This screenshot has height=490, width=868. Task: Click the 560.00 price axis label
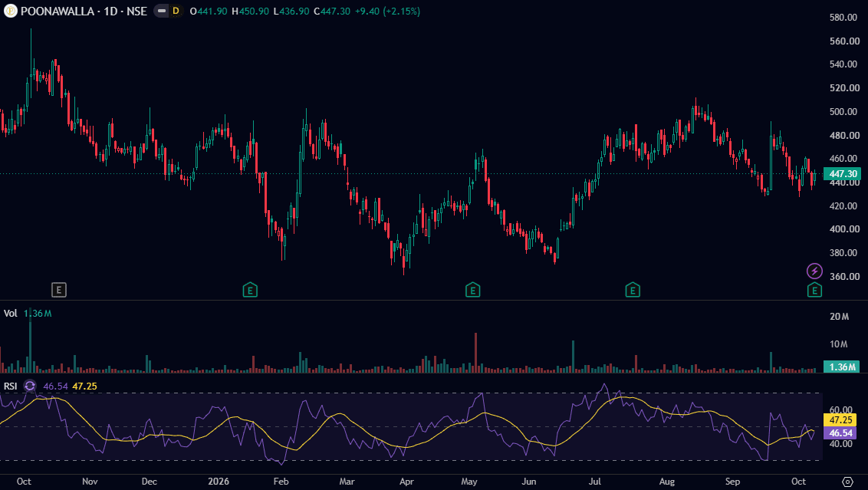click(844, 41)
